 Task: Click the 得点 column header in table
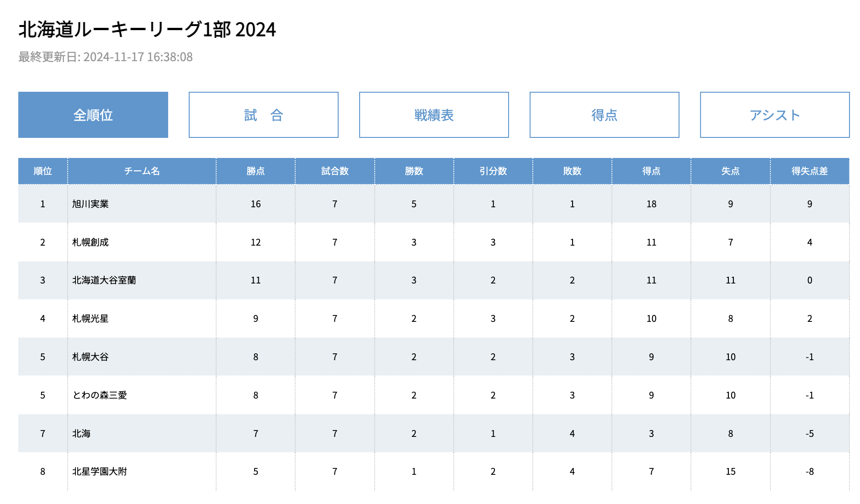pos(652,171)
